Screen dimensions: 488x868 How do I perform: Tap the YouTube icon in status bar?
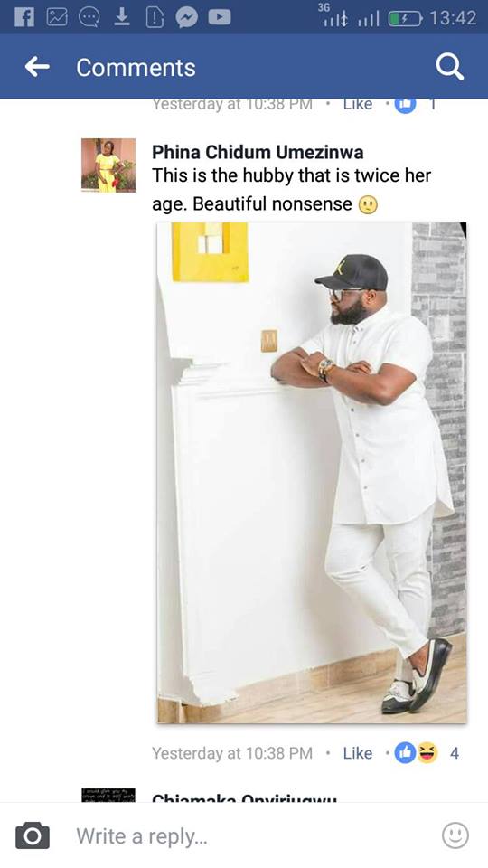219,18
